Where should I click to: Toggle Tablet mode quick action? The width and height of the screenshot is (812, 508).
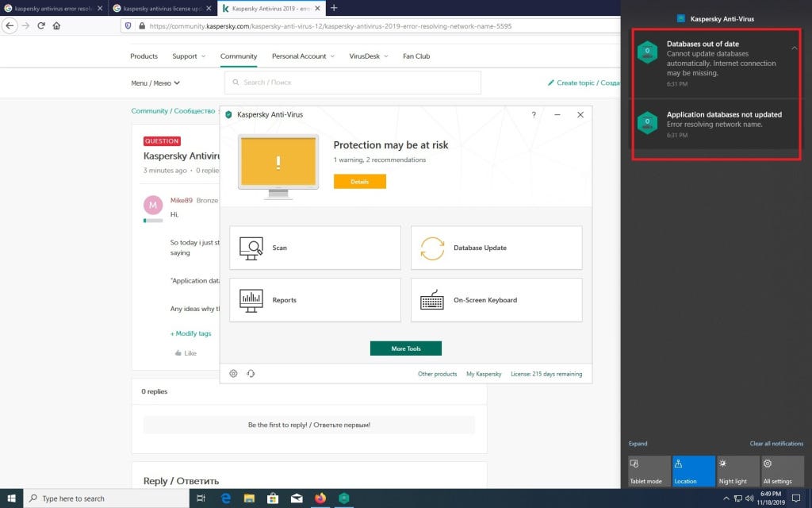649,471
